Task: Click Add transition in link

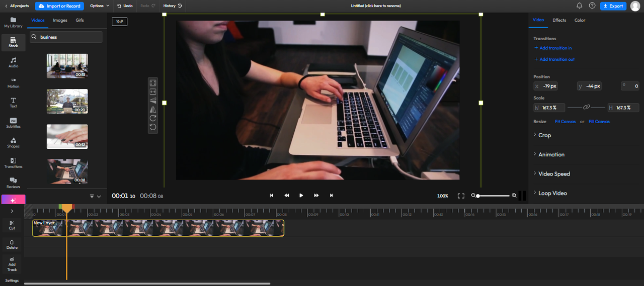Action: coord(553,48)
